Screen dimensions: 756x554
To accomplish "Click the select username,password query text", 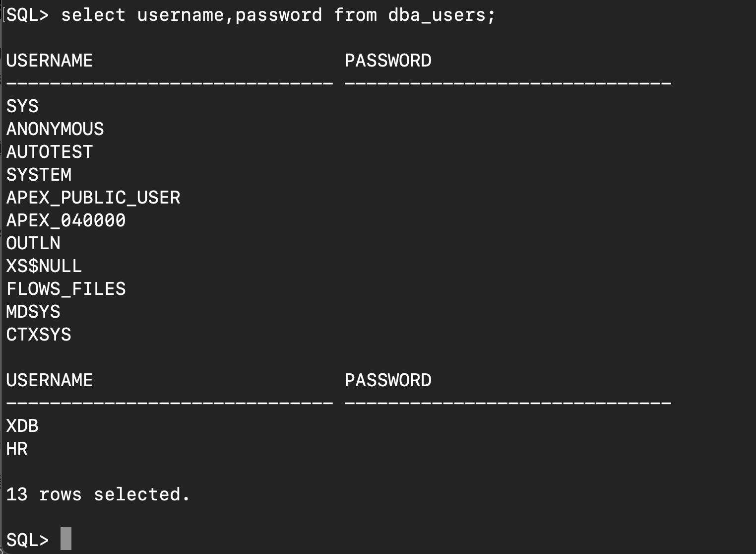I will [x=278, y=15].
